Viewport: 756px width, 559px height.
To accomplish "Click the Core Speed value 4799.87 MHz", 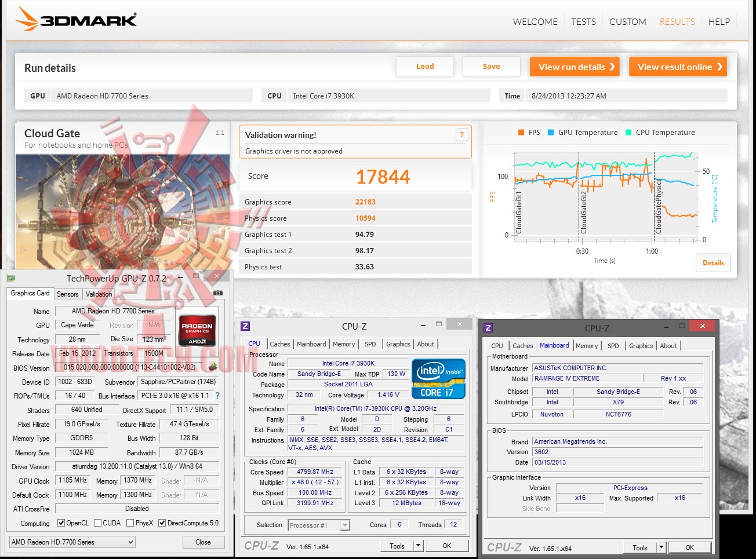I will [315, 472].
